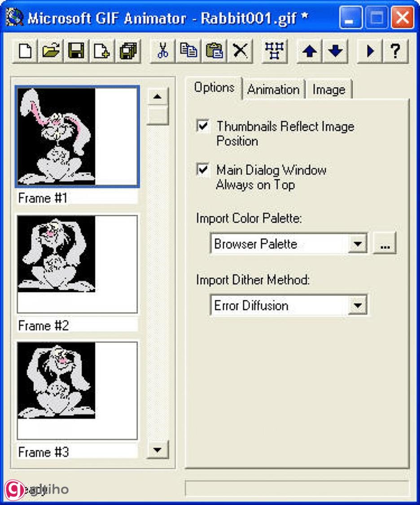Open GIF Animator help

(x=395, y=51)
